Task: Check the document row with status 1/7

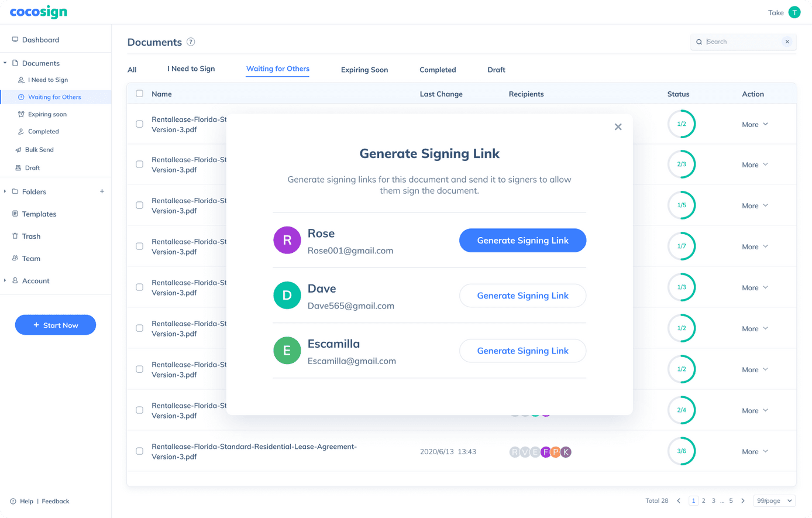Action: 139,246
